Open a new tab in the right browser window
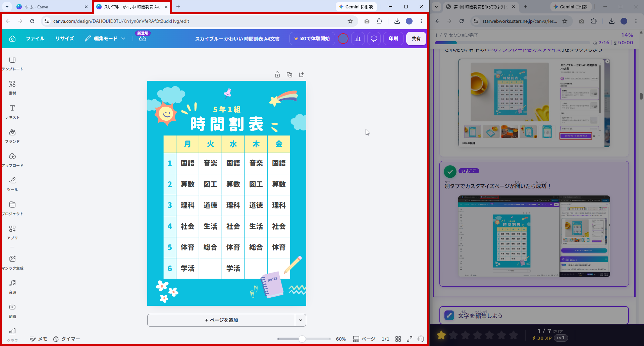This screenshot has width=644, height=346. tap(526, 7)
